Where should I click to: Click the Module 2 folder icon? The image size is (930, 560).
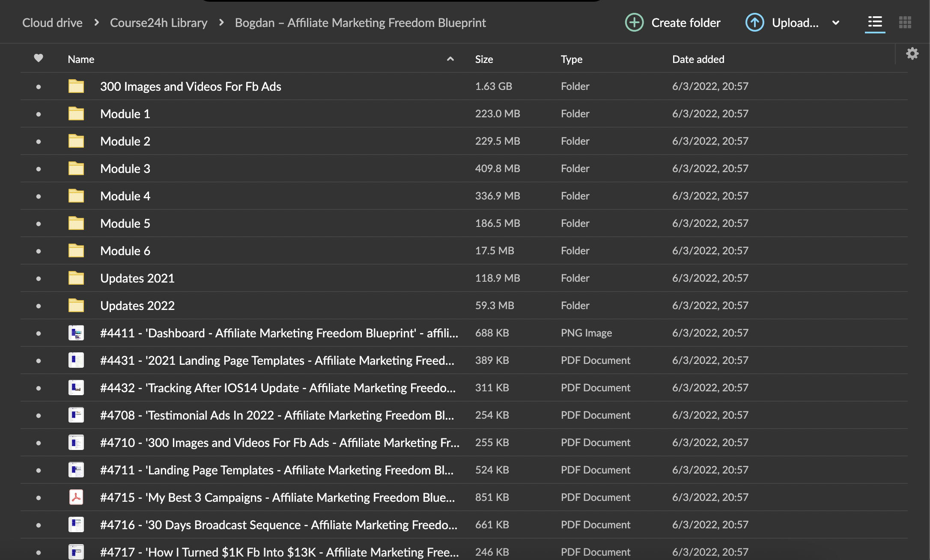(76, 141)
